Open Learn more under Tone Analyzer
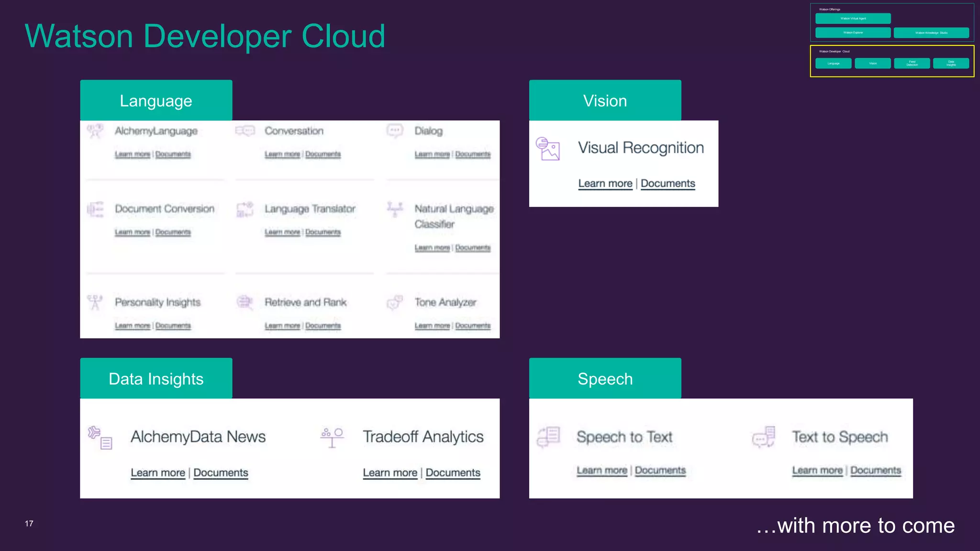 [432, 326]
